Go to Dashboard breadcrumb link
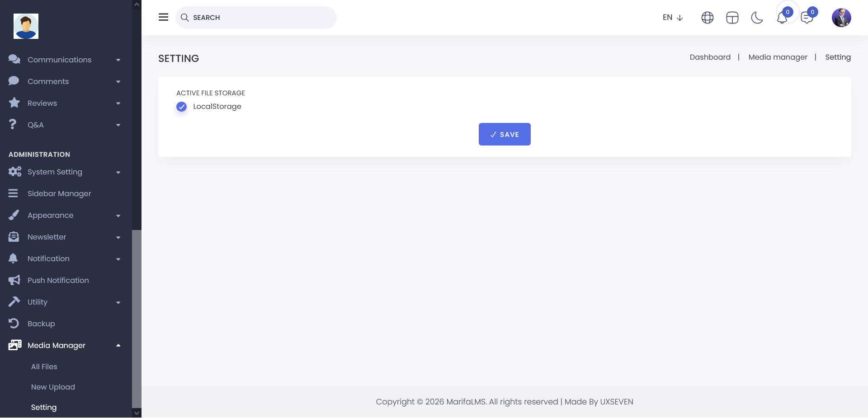Viewport: 868px width, 418px height. click(710, 57)
